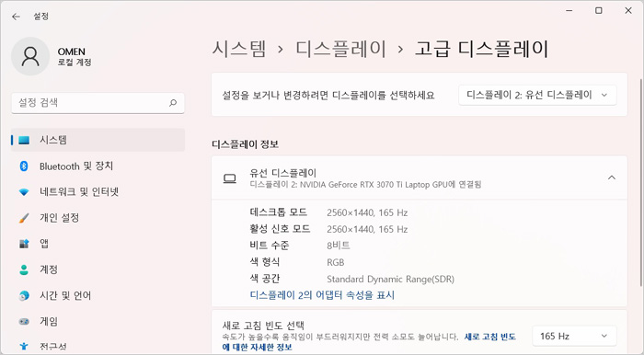This screenshot has width=644, height=355.
Task: Click the 개인 설정 paintbrush icon
Action: coord(24,218)
